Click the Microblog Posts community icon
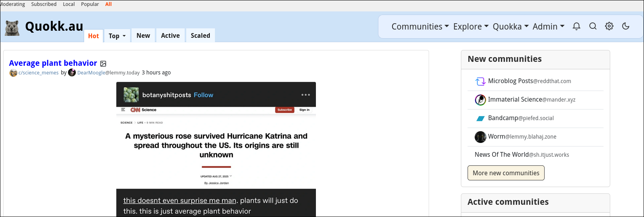 point(480,81)
